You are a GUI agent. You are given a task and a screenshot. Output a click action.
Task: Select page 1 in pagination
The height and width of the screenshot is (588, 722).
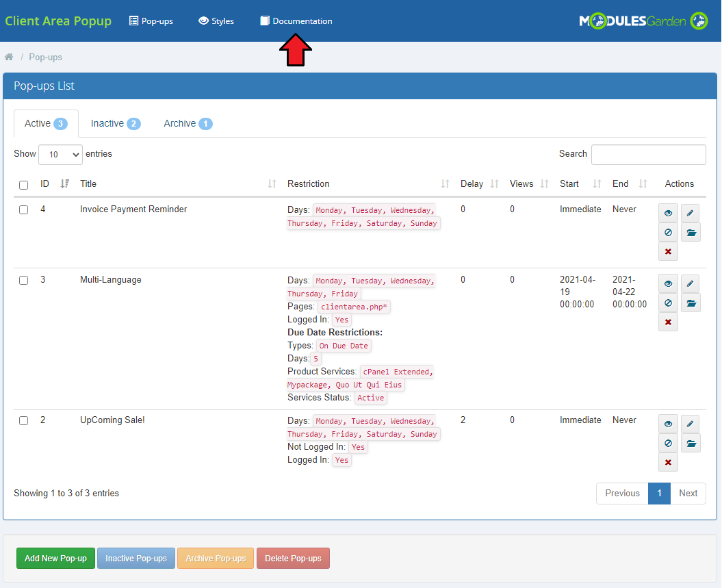659,493
